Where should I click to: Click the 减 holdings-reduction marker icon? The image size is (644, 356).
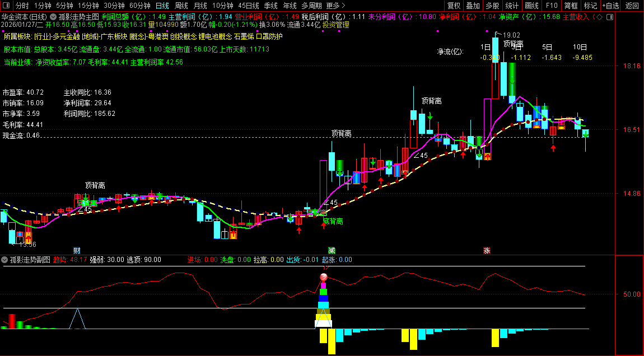pyautogui.click(x=332, y=250)
